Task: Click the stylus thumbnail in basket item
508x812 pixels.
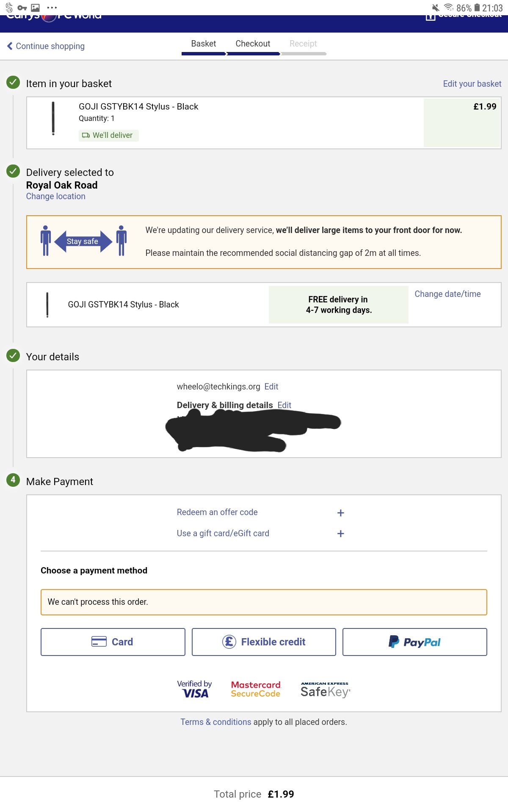Action: [53, 118]
